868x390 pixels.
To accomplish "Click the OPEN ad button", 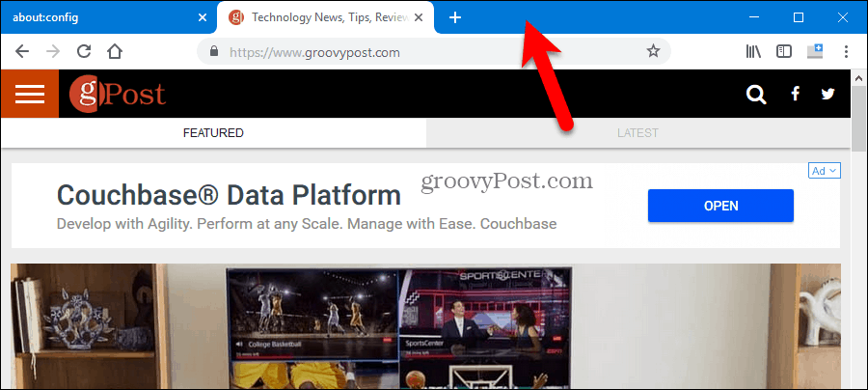I will pos(720,206).
